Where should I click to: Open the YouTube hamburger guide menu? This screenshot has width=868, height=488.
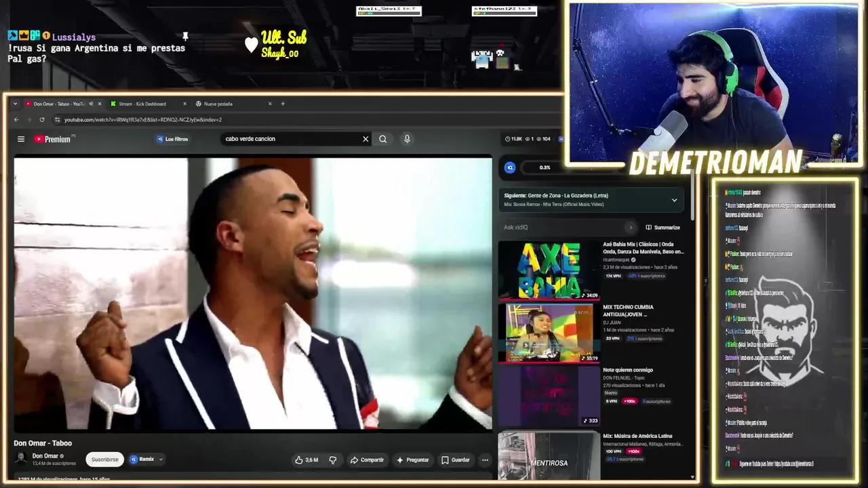coord(21,139)
